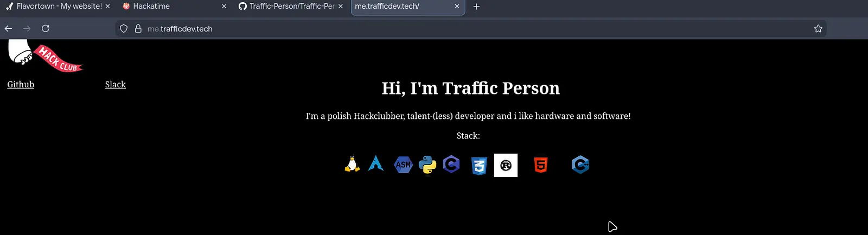Click the tracking protection shield icon
Viewport: 868px width, 235px height.
tap(124, 29)
